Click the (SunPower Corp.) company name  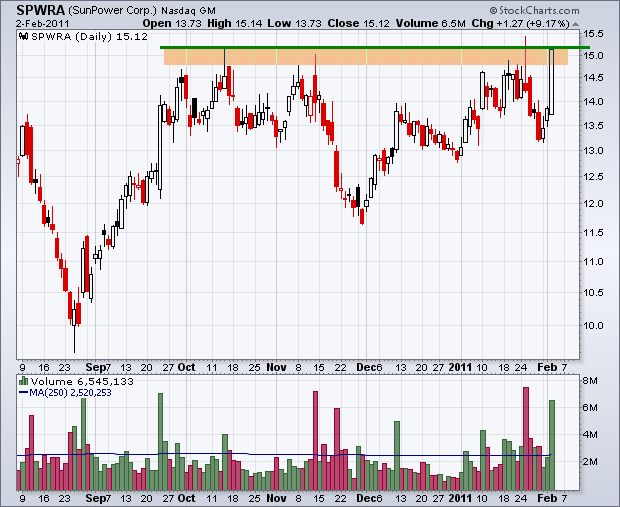coord(113,10)
